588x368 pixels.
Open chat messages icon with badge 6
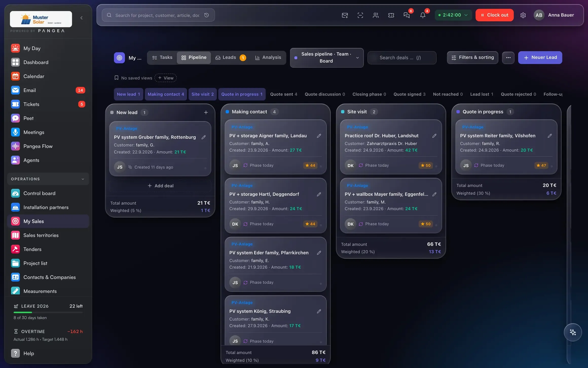(407, 15)
